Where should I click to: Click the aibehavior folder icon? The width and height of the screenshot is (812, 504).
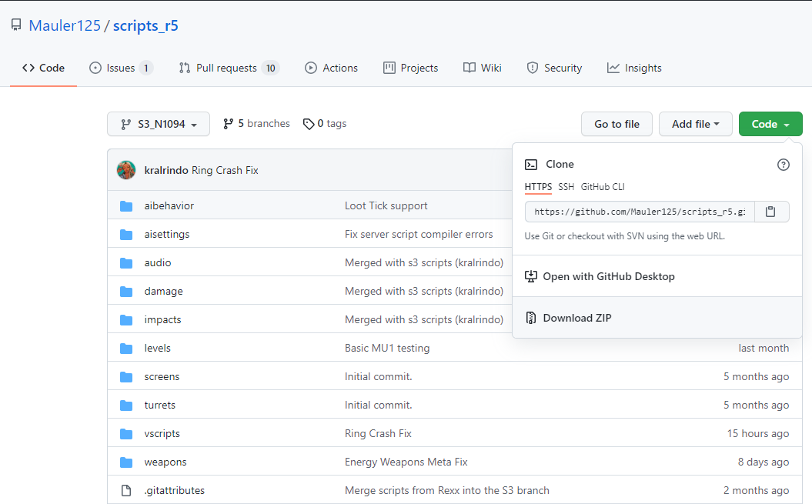point(126,206)
